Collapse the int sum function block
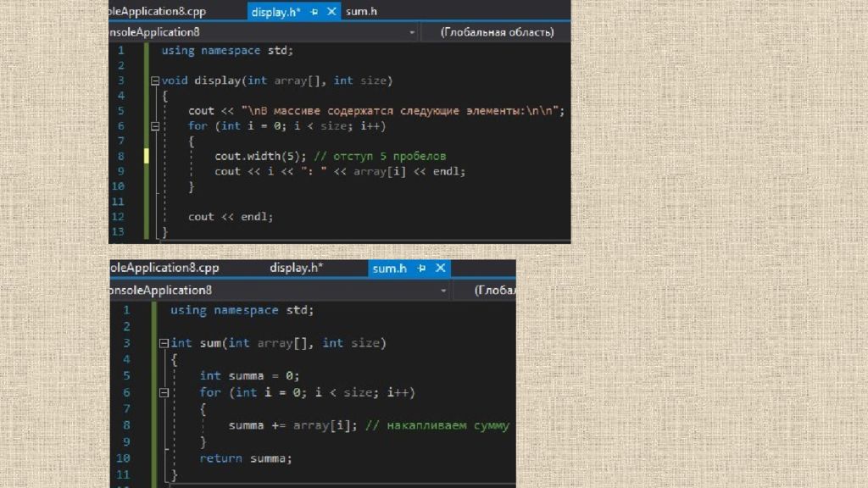Screen dimensions: 868x488 pos(164,344)
